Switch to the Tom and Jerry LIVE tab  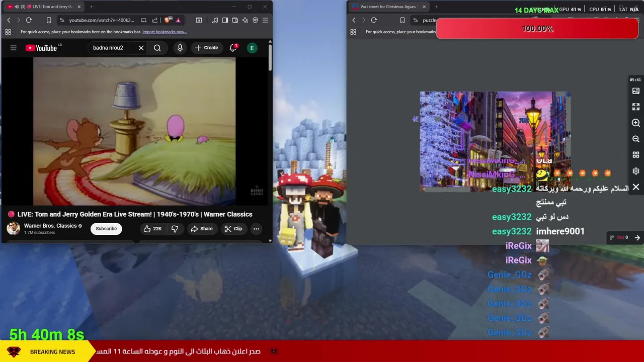pyautogui.click(x=43, y=7)
